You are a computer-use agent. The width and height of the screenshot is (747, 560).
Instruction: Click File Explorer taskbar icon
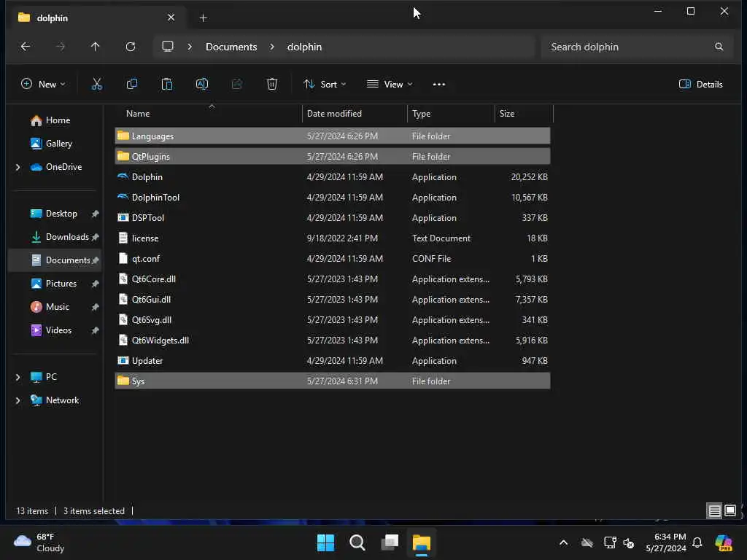pos(422,542)
